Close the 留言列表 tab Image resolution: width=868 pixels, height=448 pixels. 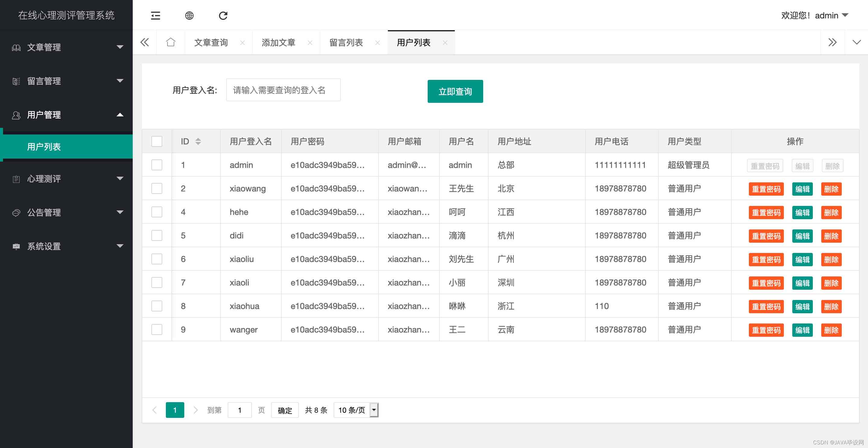click(x=377, y=43)
